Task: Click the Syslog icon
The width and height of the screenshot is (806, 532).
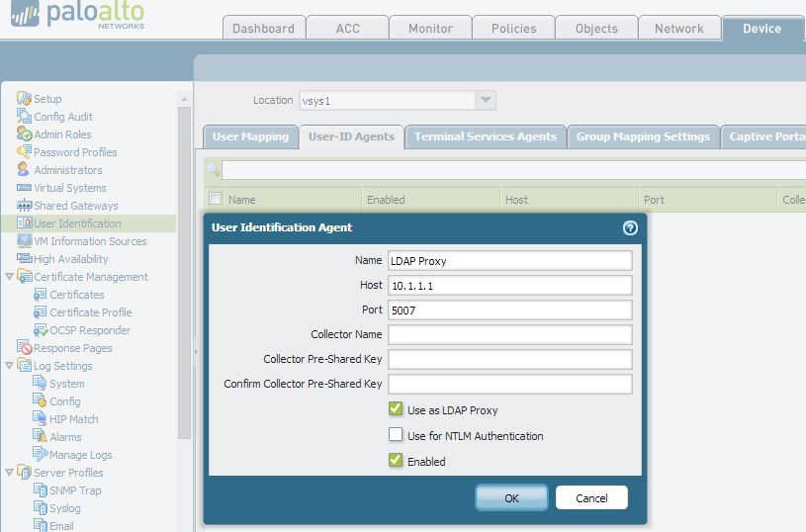Action: 40,508
